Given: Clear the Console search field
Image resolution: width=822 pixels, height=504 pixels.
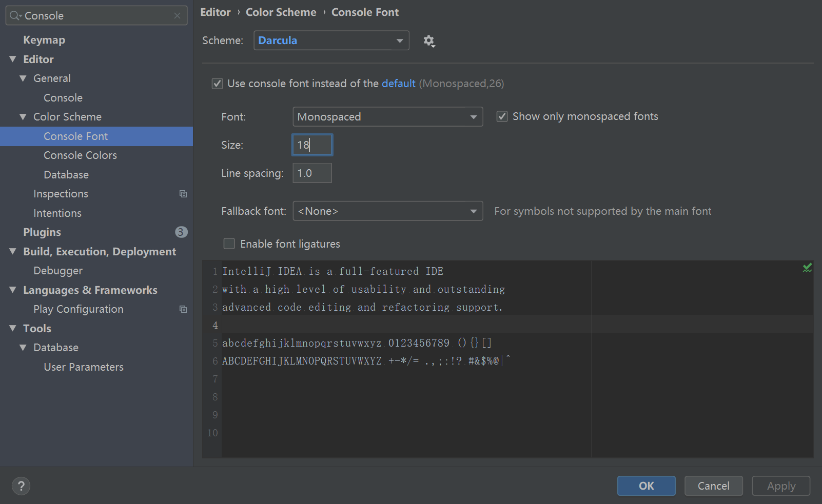Looking at the screenshot, I should 177,16.
